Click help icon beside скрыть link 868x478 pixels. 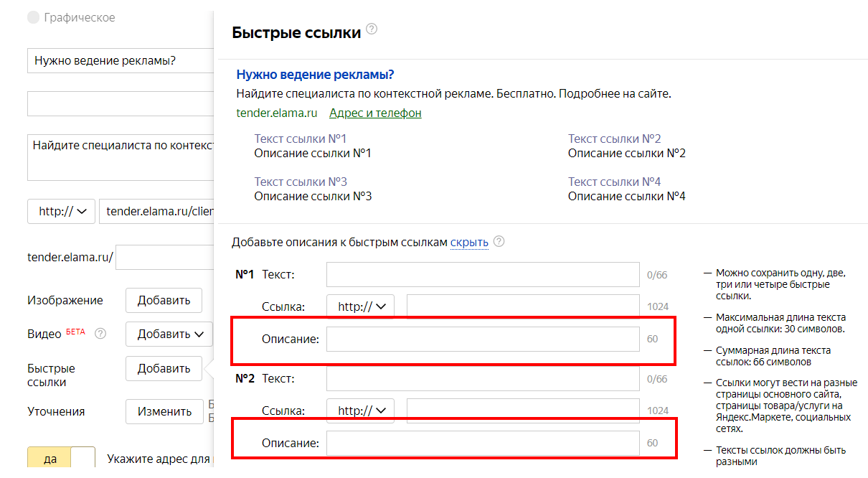499,242
